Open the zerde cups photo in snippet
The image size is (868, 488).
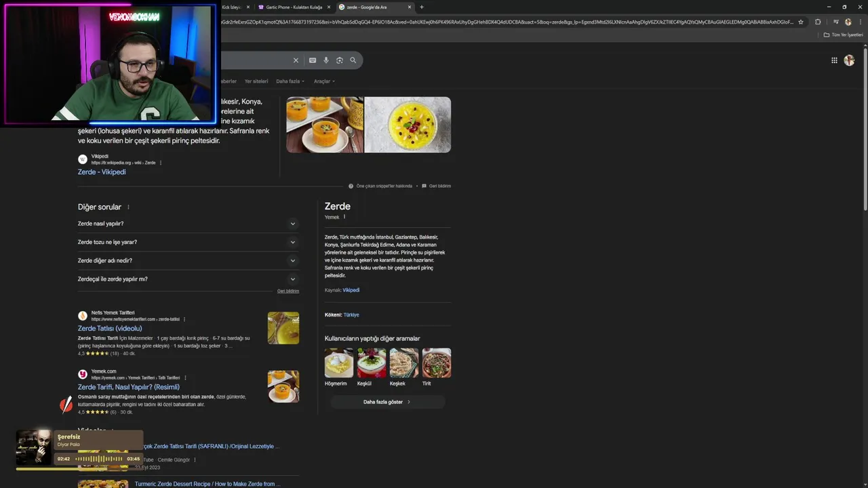coord(325,125)
